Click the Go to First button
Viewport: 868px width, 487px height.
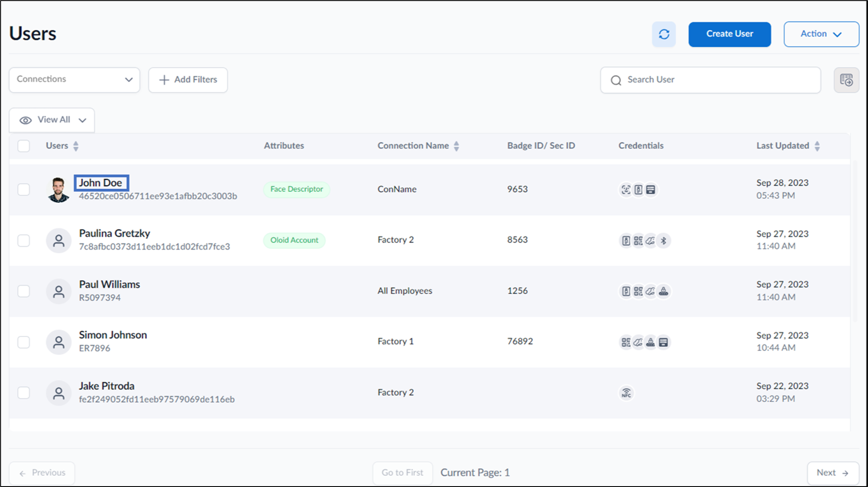click(402, 473)
